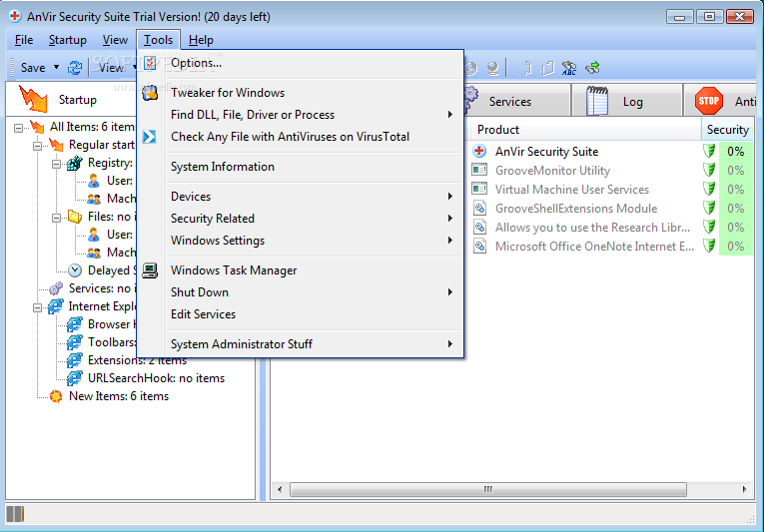Select Browser Helper Objects IE tree item

click(x=101, y=324)
